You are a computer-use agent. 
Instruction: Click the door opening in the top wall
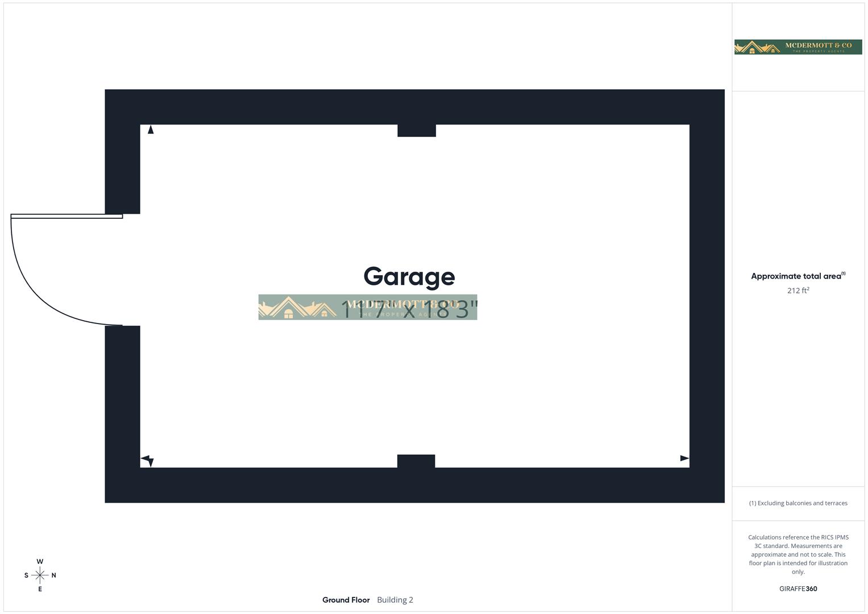coord(416,130)
